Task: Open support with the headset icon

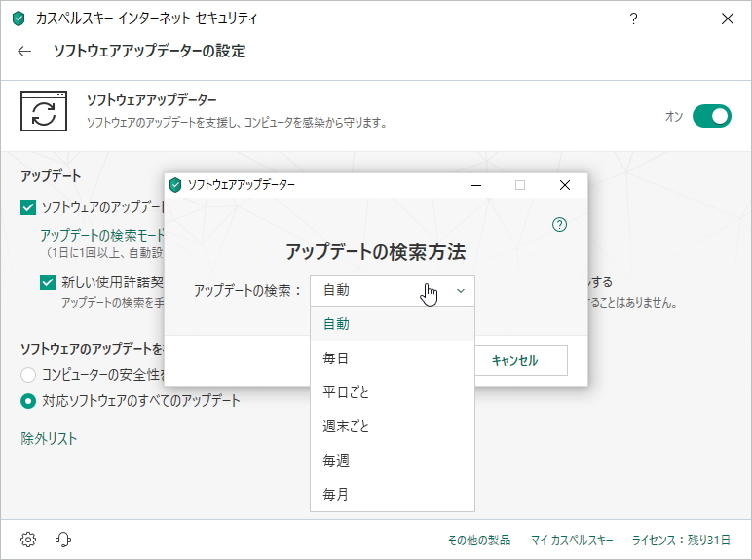Action: 63,540
